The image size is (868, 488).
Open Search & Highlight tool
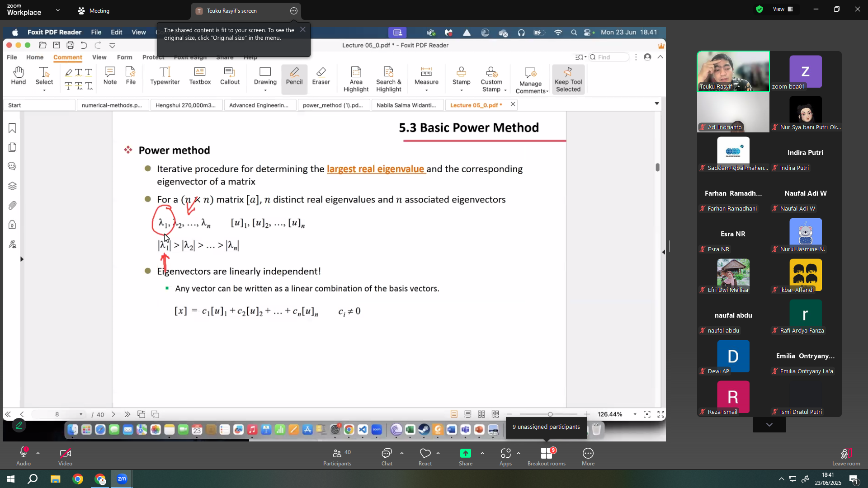(x=389, y=79)
